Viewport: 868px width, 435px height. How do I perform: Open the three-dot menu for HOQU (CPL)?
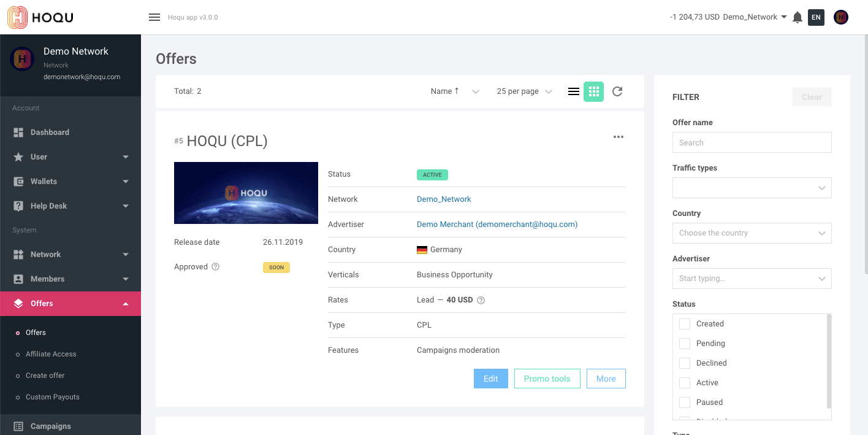619,137
